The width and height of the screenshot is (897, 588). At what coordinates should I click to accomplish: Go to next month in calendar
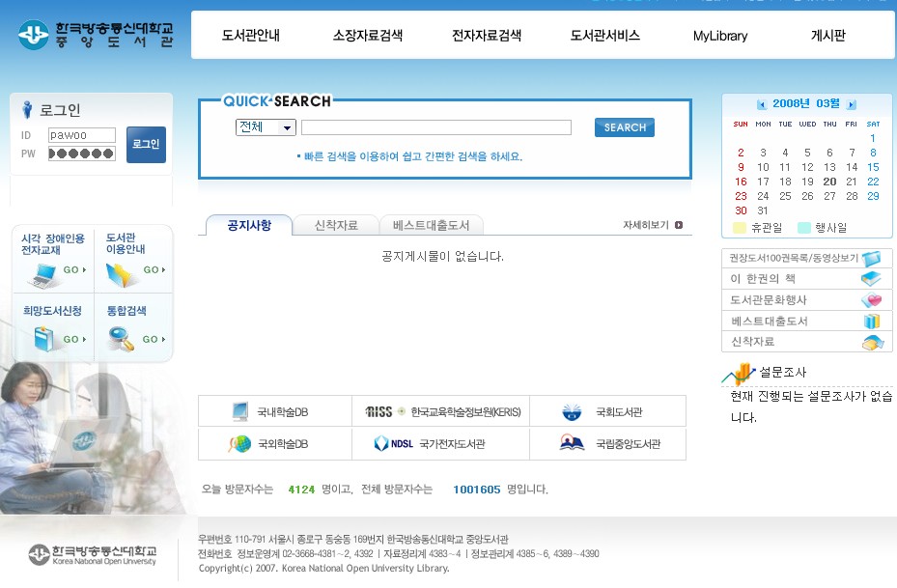coord(852,104)
